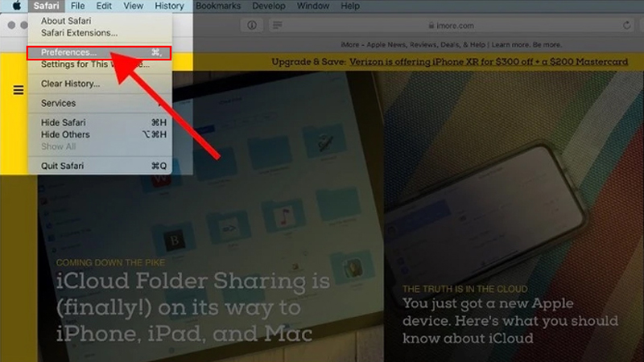The height and width of the screenshot is (362, 644).
Task: Choose Safari Extensions menu entry
Action: click(100, 32)
